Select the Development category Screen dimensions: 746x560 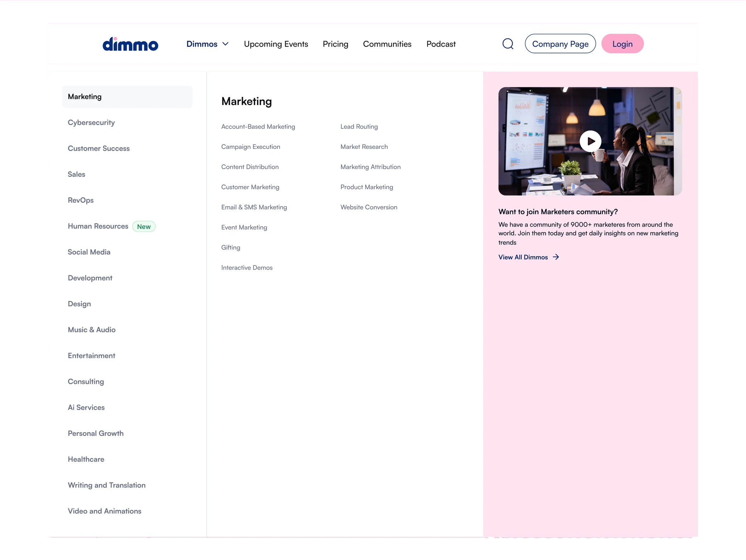90,278
